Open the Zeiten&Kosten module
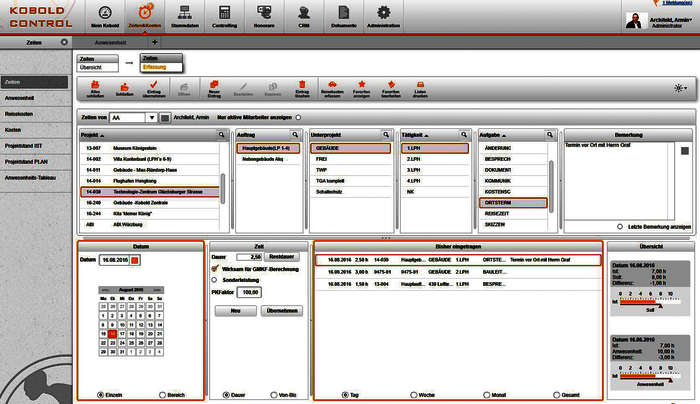The height and width of the screenshot is (404, 700). 145,17
